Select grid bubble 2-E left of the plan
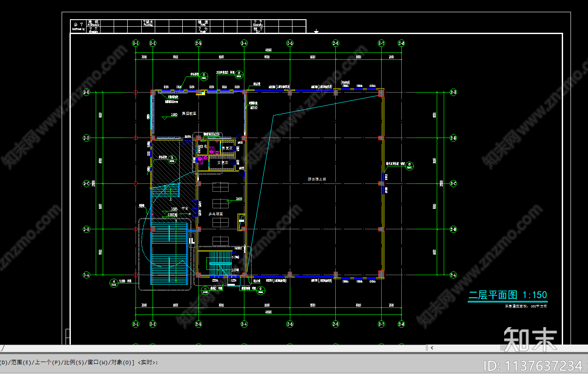This screenshot has height=383, width=588. [x=86, y=92]
